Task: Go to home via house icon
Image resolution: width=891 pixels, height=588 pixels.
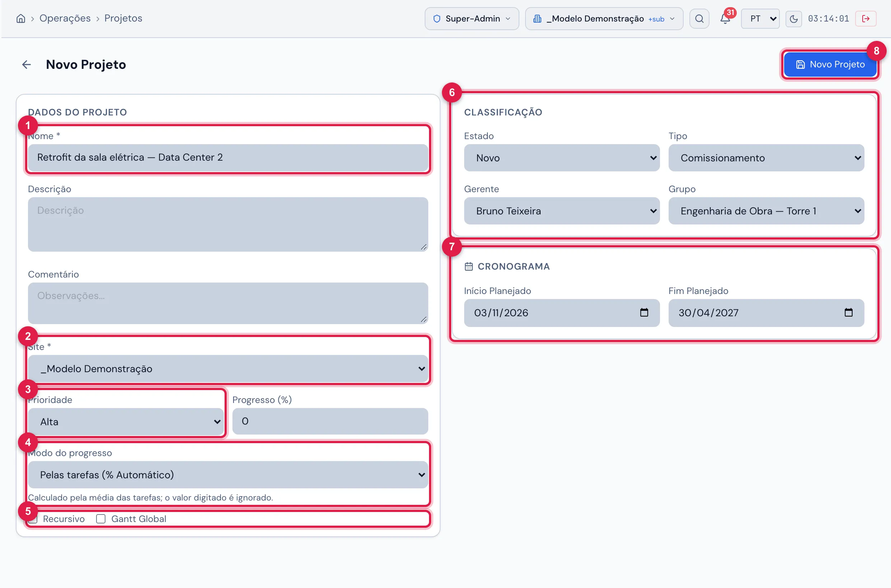Action: pyautogui.click(x=21, y=18)
